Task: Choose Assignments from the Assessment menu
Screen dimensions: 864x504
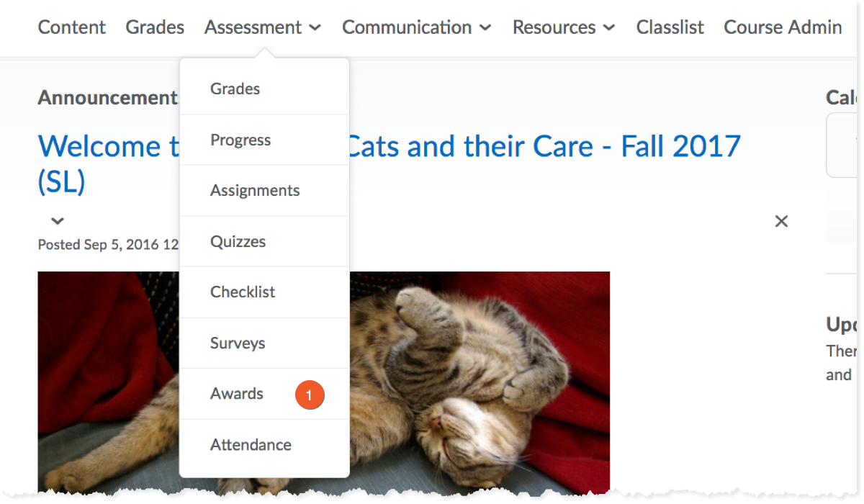Action: (x=255, y=191)
